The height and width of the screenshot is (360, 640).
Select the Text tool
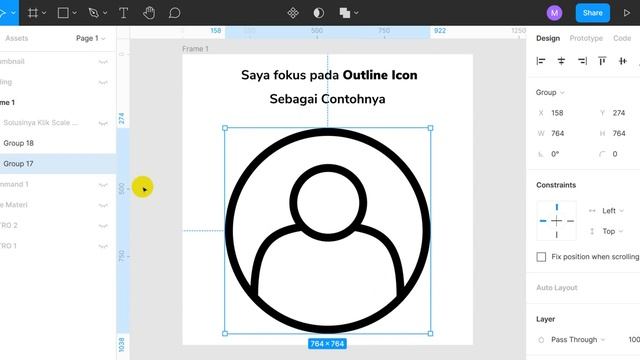(x=123, y=13)
